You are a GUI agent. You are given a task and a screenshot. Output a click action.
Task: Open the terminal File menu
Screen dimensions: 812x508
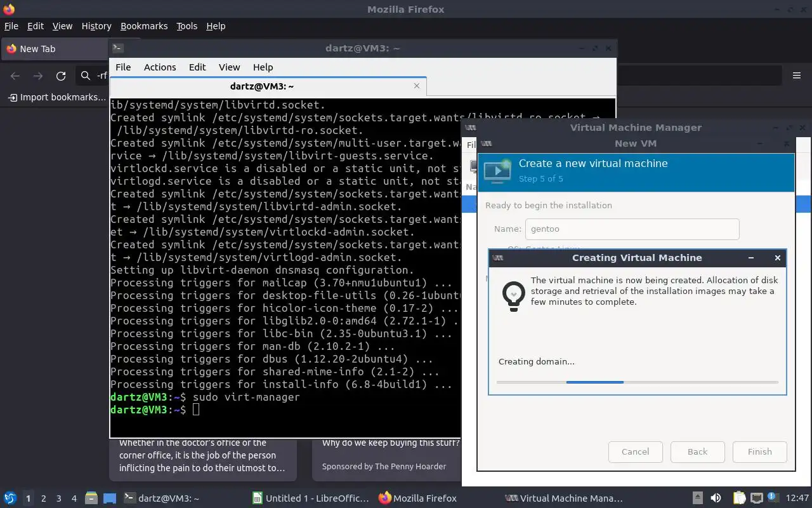(123, 67)
